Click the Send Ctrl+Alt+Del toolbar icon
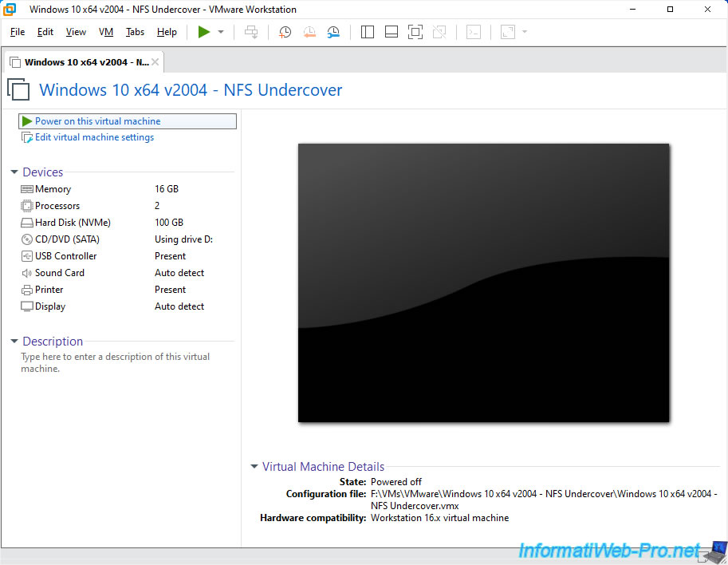The width and height of the screenshot is (728, 565). [x=251, y=32]
